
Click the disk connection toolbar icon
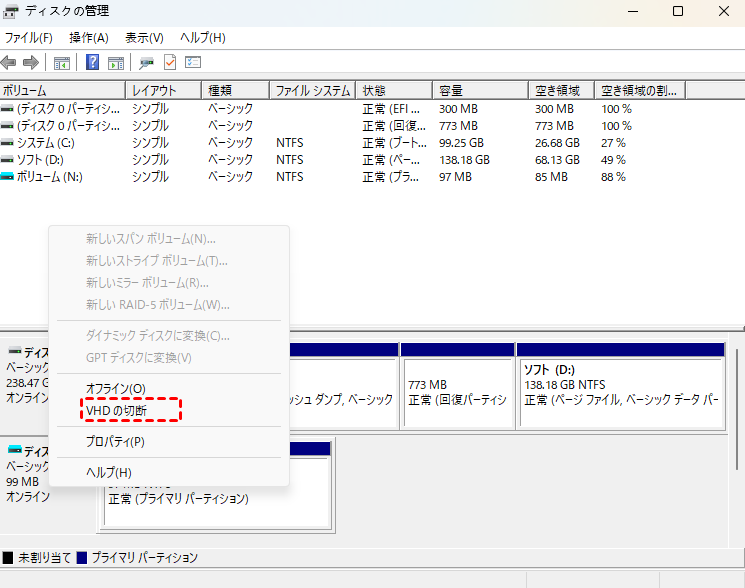[147, 63]
